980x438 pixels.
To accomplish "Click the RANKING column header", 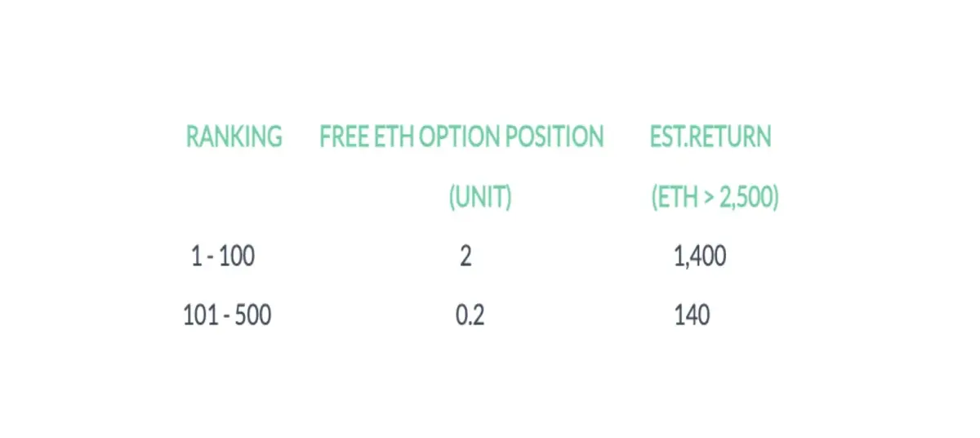I will [x=234, y=136].
